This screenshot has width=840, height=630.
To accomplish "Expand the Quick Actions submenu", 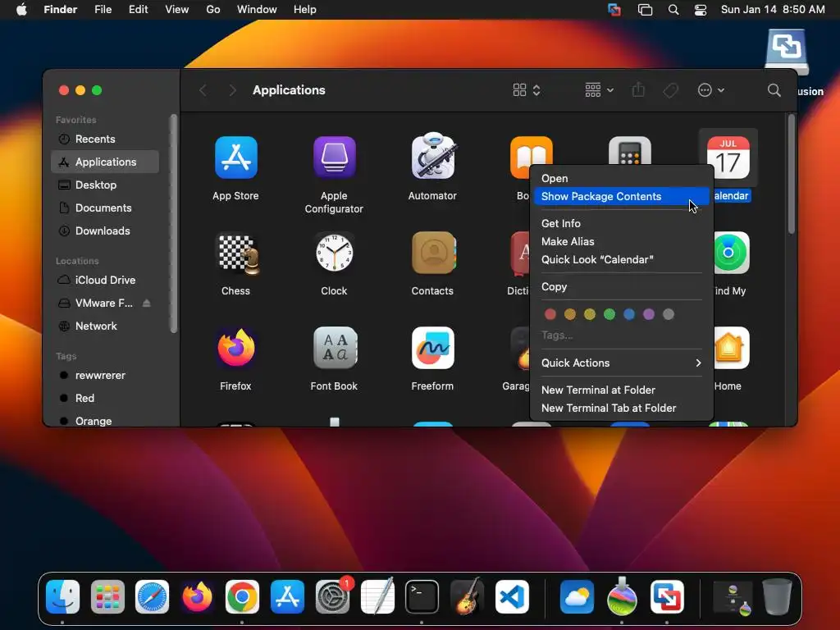I will 622,363.
